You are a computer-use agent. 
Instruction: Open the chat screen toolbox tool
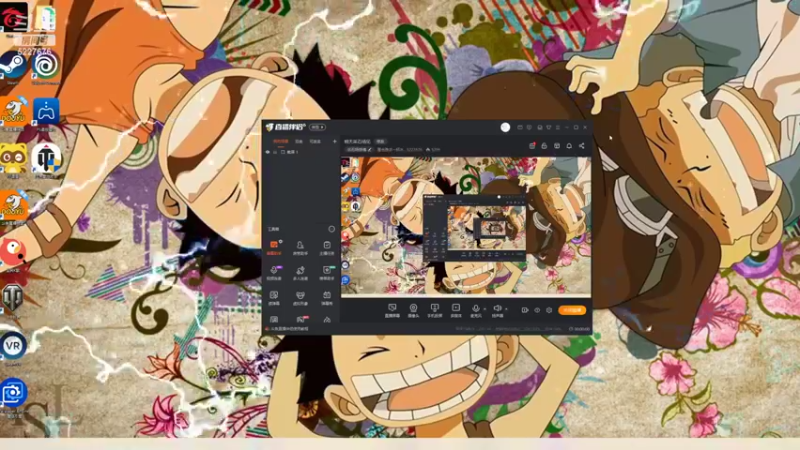(274, 297)
